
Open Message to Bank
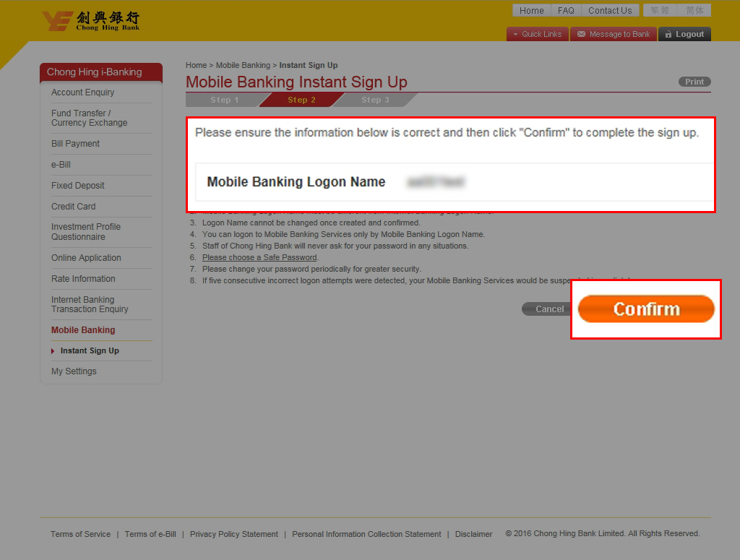coord(614,34)
